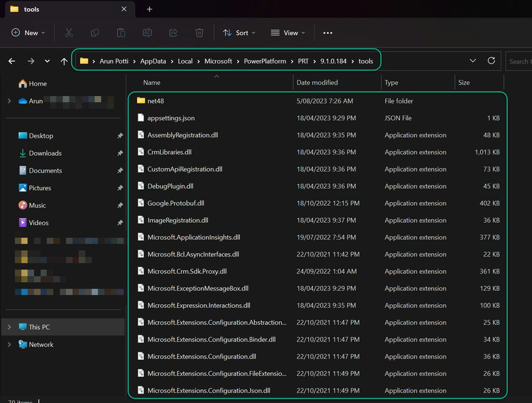Click the Delete trash icon
The height and width of the screenshot is (403, 532).
point(199,33)
